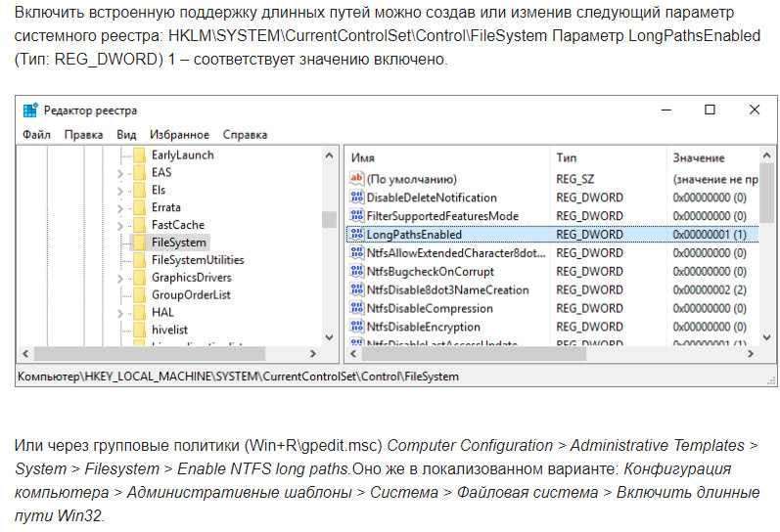This screenshot has width=780, height=532.
Task: Click the FilterSupportedFeaturesMode value icon
Action: pyautogui.click(x=356, y=216)
